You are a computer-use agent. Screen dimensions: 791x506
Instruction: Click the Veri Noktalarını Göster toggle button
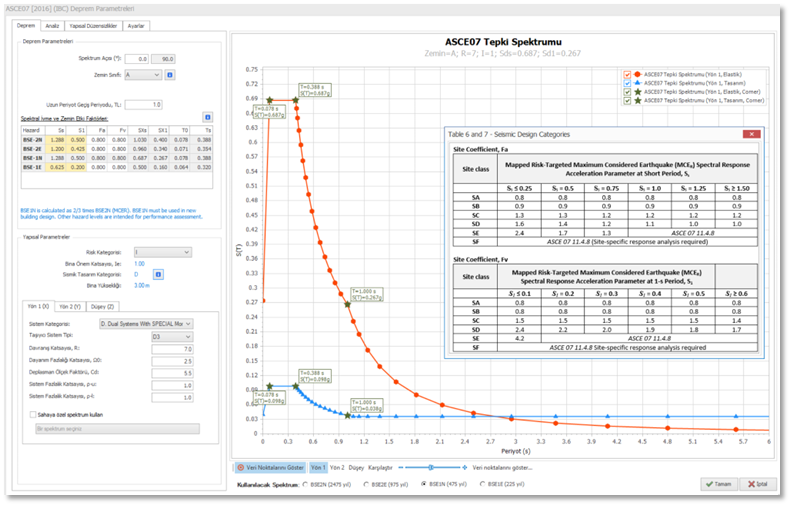(269, 467)
